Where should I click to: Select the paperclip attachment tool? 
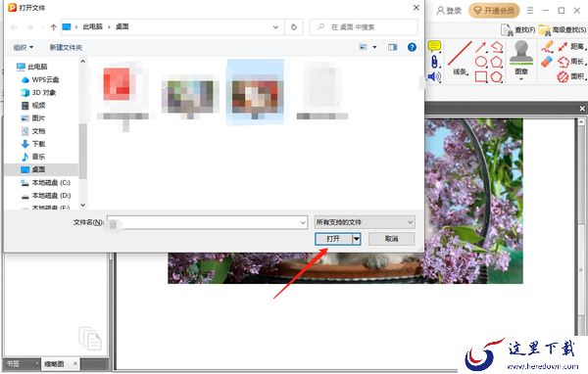(434, 62)
